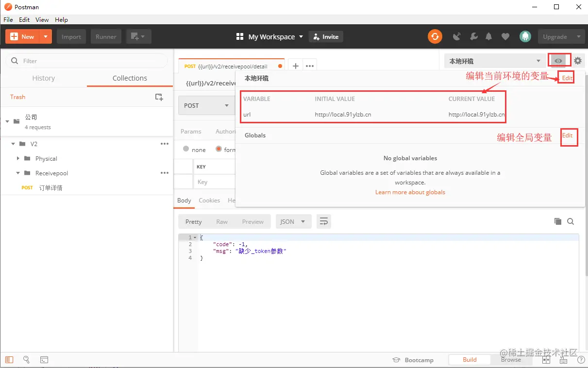
Task: Open the tab more options ellipsis
Action: (x=310, y=66)
